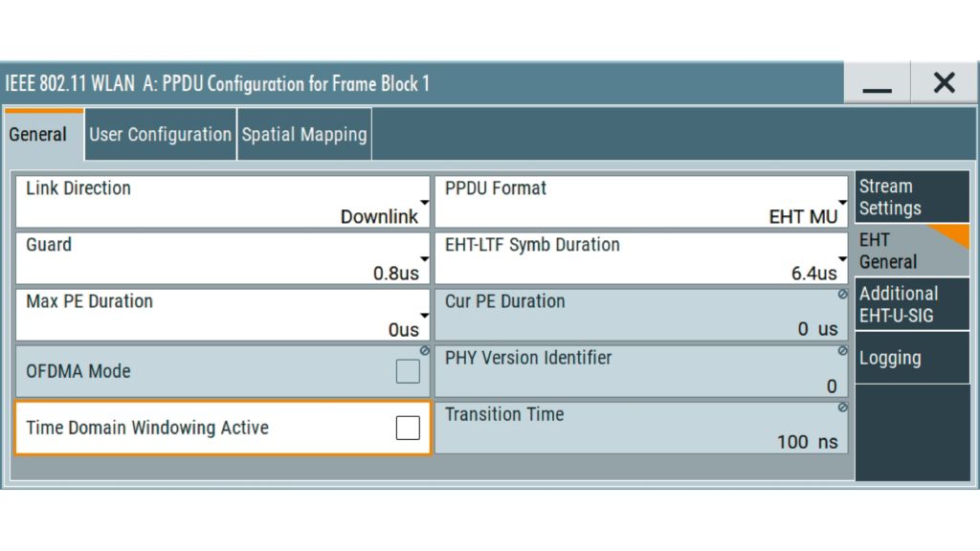Select the General tab
Screen dimensions: 980x551
tap(38, 135)
